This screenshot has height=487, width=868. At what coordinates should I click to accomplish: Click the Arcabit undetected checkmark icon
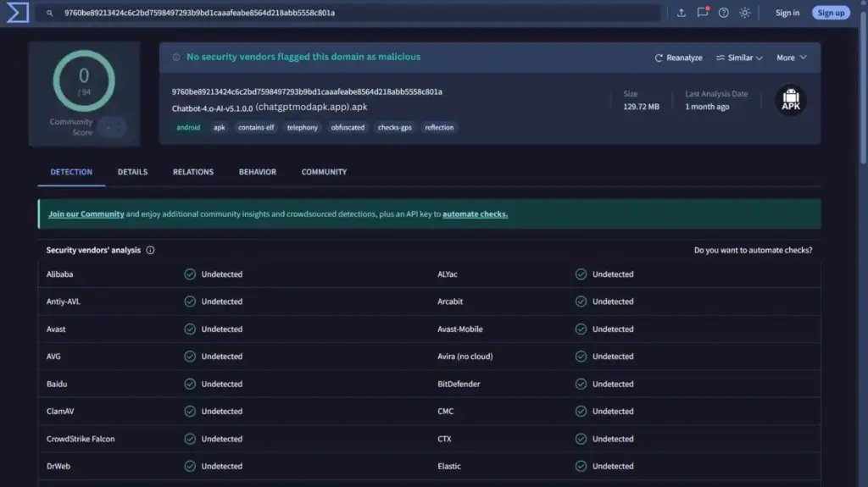pyautogui.click(x=581, y=302)
